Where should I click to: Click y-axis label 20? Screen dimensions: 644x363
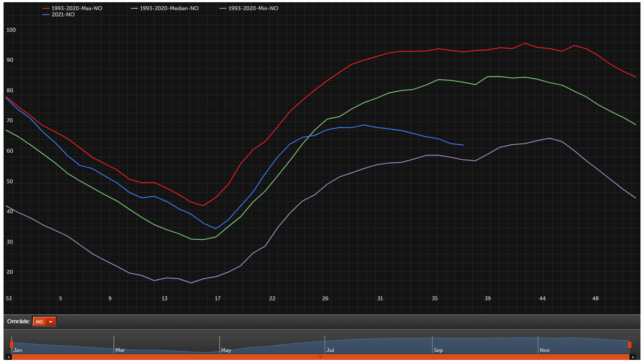(10, 272)
